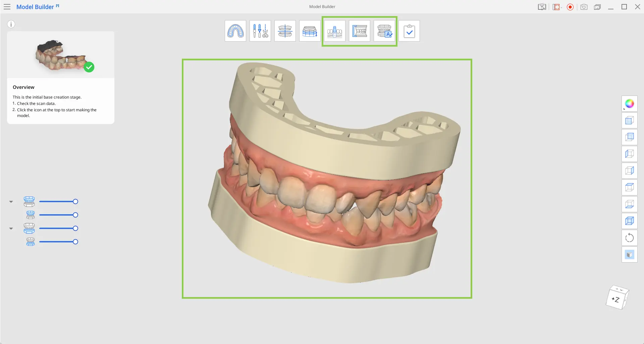Open the die/implant analog tool

click(335, 31)
